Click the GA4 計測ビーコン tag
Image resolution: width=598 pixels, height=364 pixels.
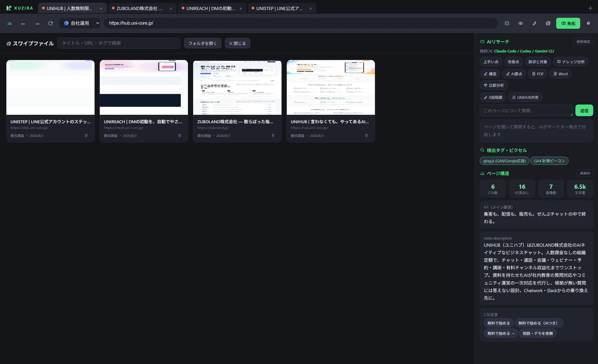point(549,161)
